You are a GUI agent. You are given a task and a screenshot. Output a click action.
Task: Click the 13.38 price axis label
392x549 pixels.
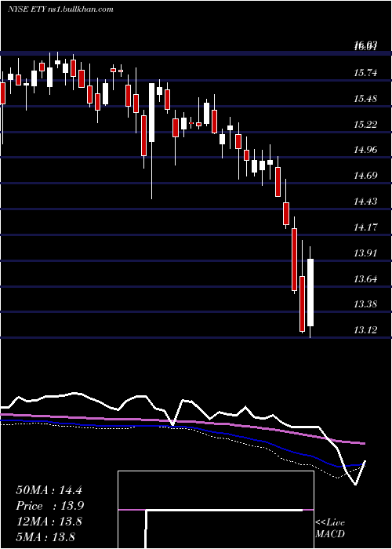point(365,304)
